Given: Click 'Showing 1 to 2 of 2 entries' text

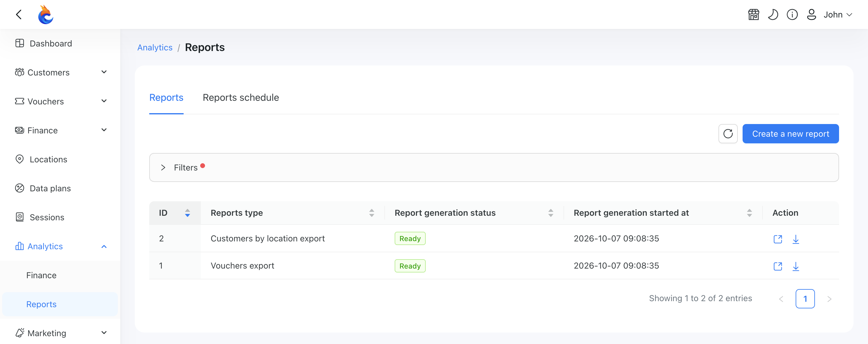Looking at the screenshot, I should click(700, 298).
